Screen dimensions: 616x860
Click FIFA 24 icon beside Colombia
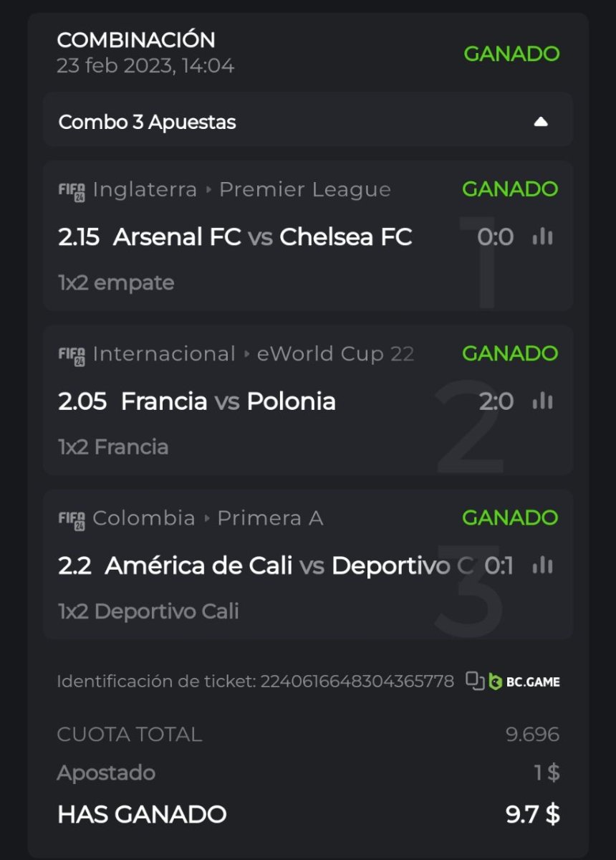(x=72, y=519)
